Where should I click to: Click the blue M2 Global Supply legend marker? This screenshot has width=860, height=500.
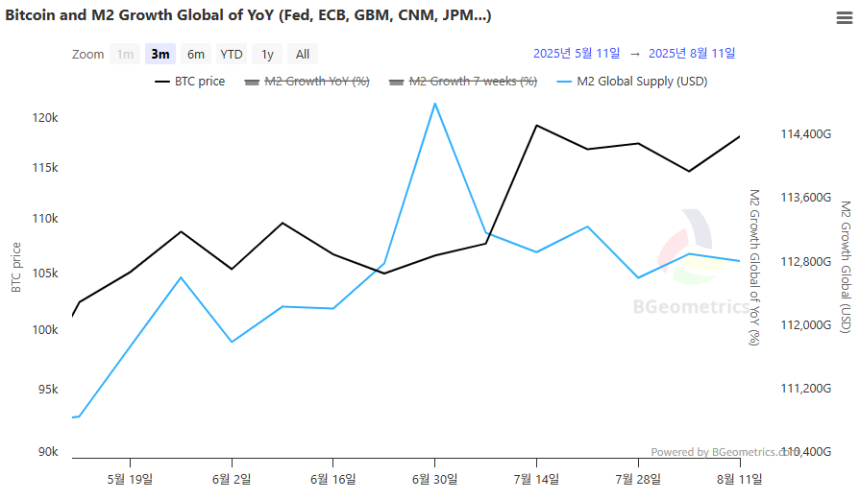pyautogui.click(x=564, y=82)
